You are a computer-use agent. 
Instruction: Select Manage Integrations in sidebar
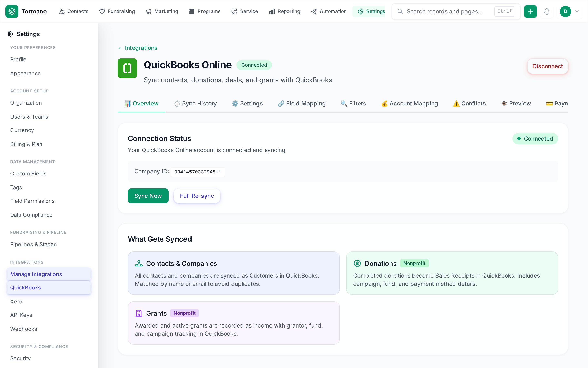coord(49,274)
